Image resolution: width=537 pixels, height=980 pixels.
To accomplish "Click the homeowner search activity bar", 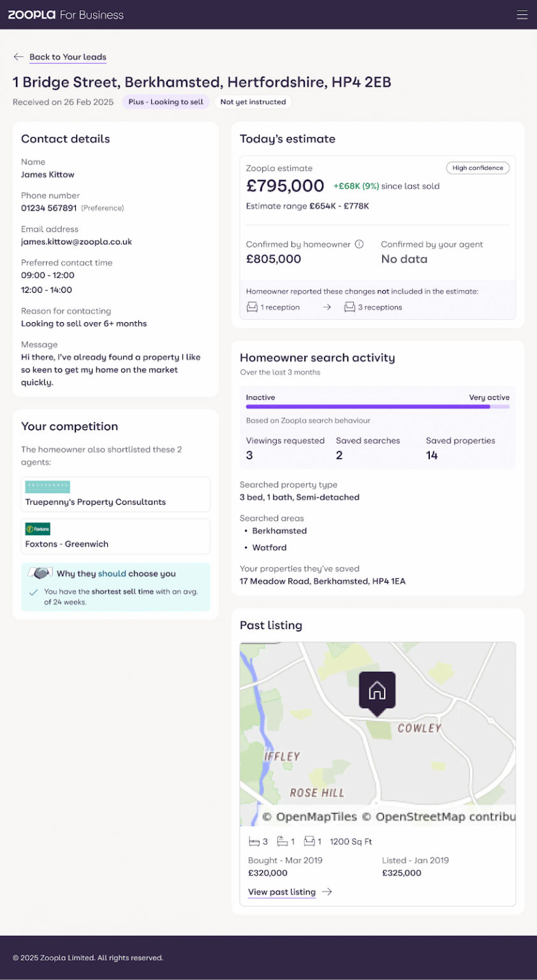I will 378,406.
